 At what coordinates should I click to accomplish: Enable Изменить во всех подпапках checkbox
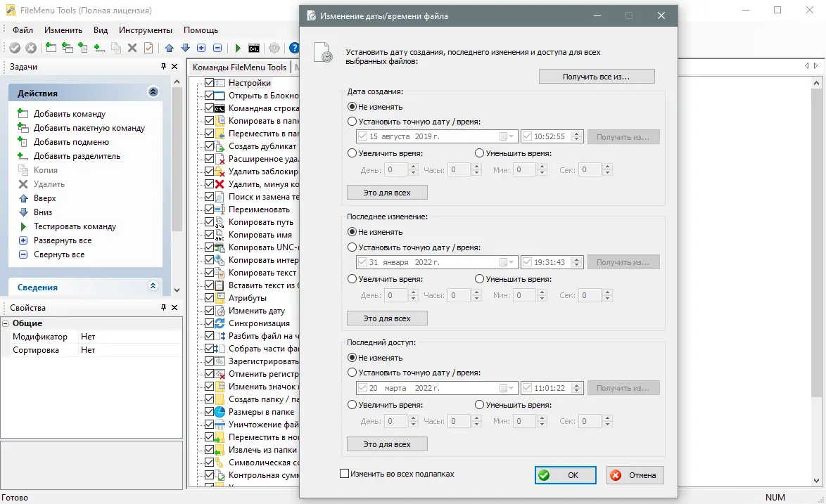coord(345,474)
